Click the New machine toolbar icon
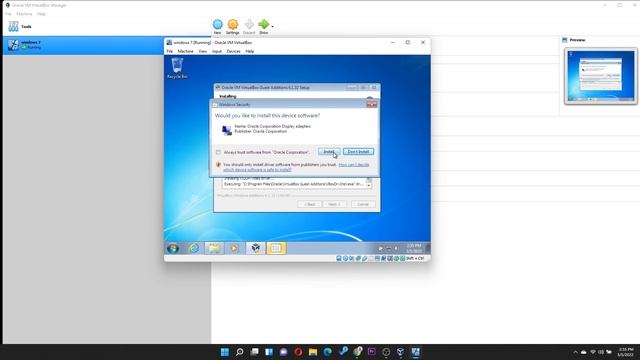Image resolution: width=640 pixels, height=360 pixels. (218, 25)
